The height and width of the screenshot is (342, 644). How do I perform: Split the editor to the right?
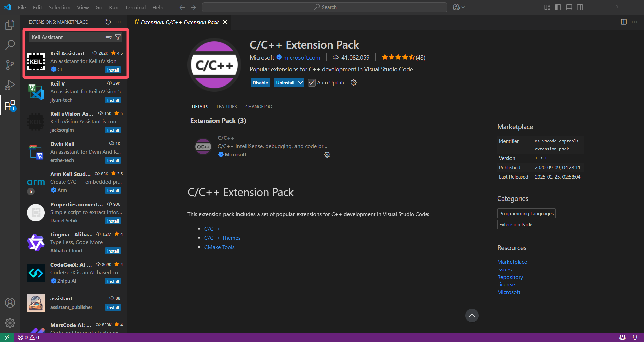(624, 22)
